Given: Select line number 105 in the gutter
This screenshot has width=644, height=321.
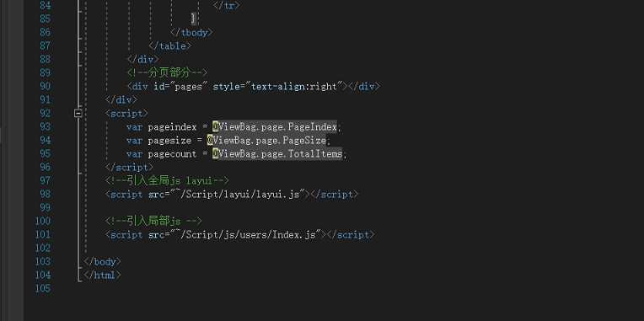Looking at the screenshot, I should pyautogui.click(x=43, y=289).
